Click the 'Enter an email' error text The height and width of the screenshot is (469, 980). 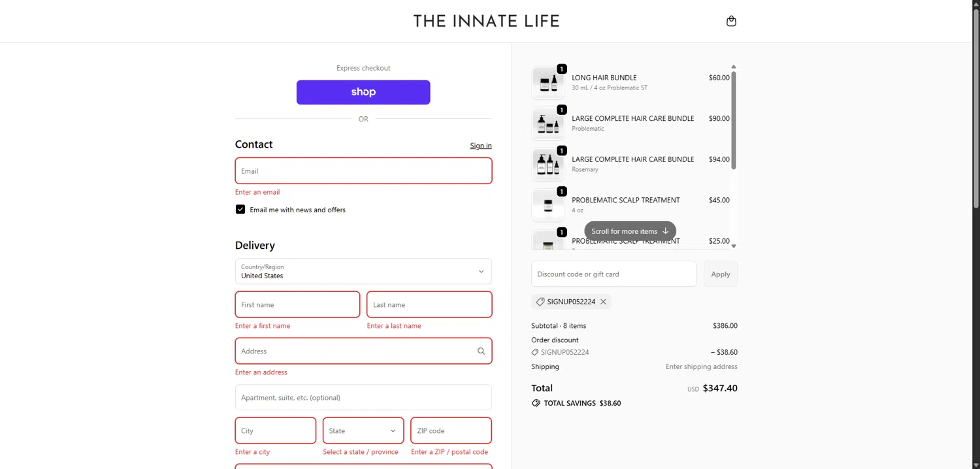[257, 192]
